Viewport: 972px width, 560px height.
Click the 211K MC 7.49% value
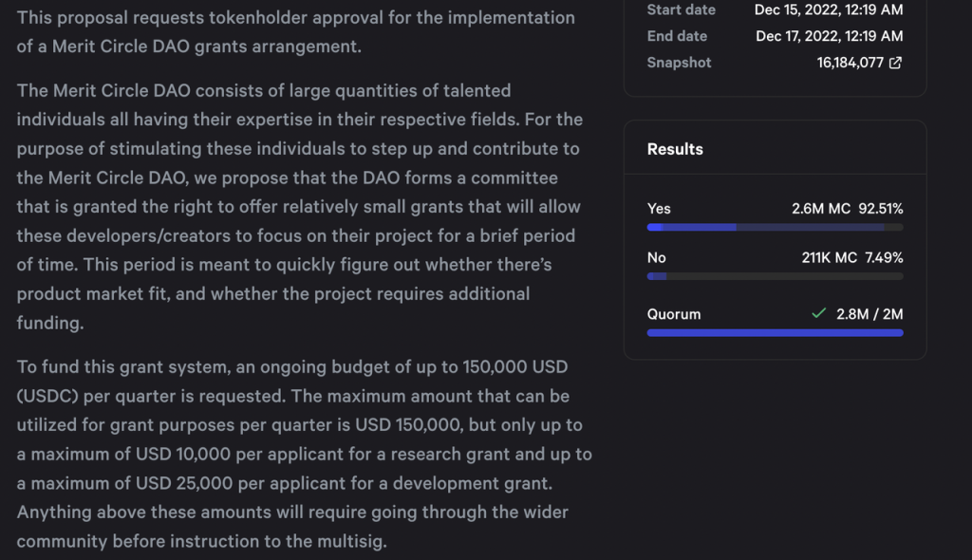[851, 257]
